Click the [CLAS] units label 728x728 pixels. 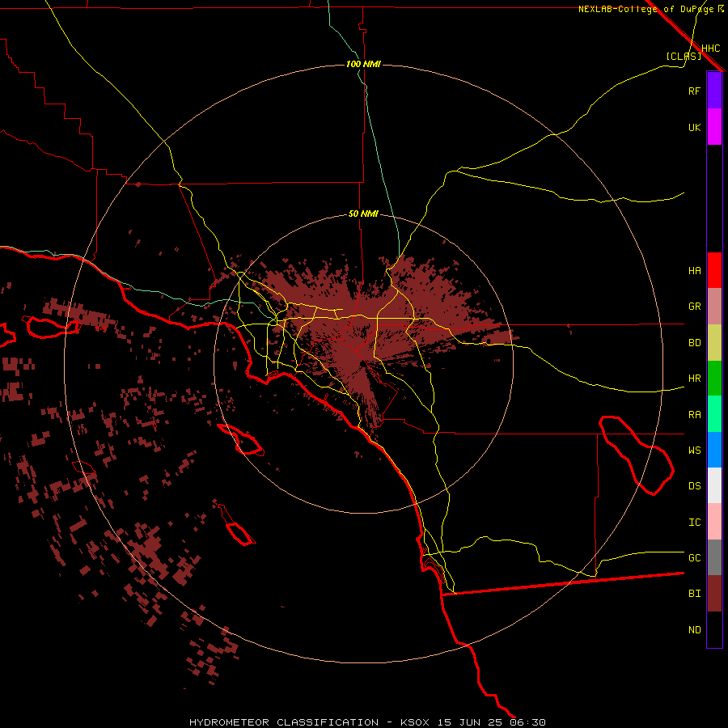click(x=684, y=56)
